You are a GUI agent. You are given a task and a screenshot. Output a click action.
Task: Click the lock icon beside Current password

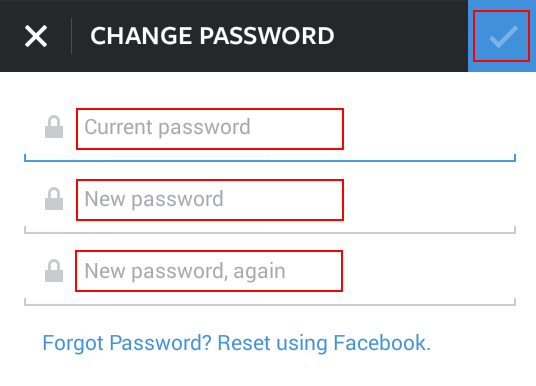(x=54, y=127)
